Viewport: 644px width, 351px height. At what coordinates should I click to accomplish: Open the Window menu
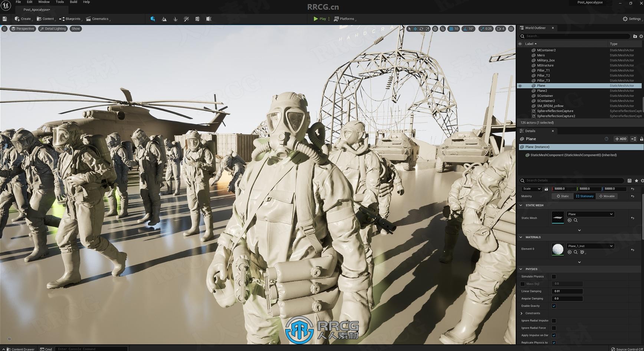coord(44,2)
